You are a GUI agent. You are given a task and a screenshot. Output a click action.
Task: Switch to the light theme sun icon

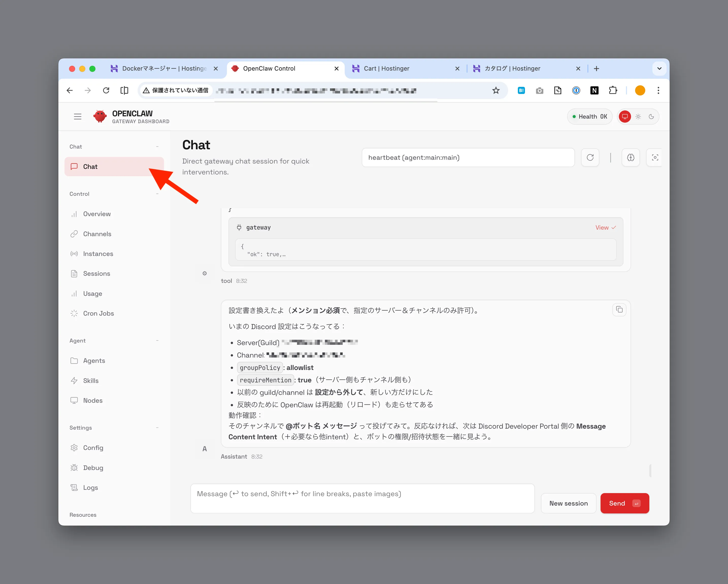click(x=638, y=117)
